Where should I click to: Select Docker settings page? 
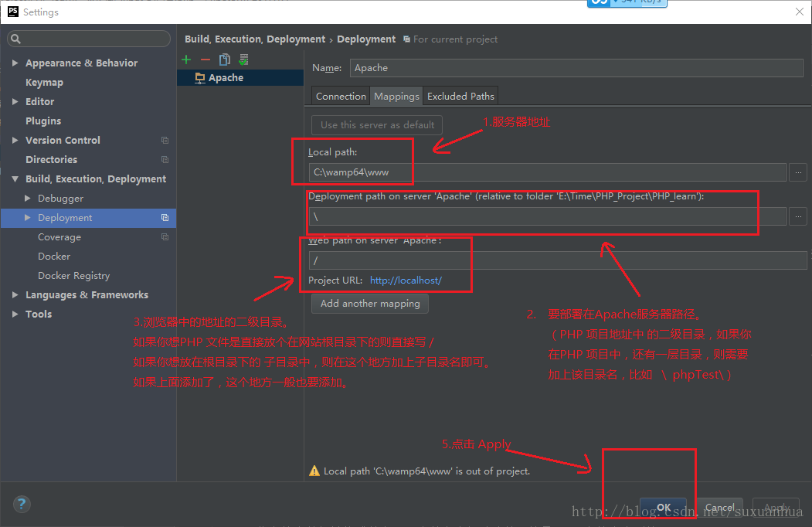54,256
